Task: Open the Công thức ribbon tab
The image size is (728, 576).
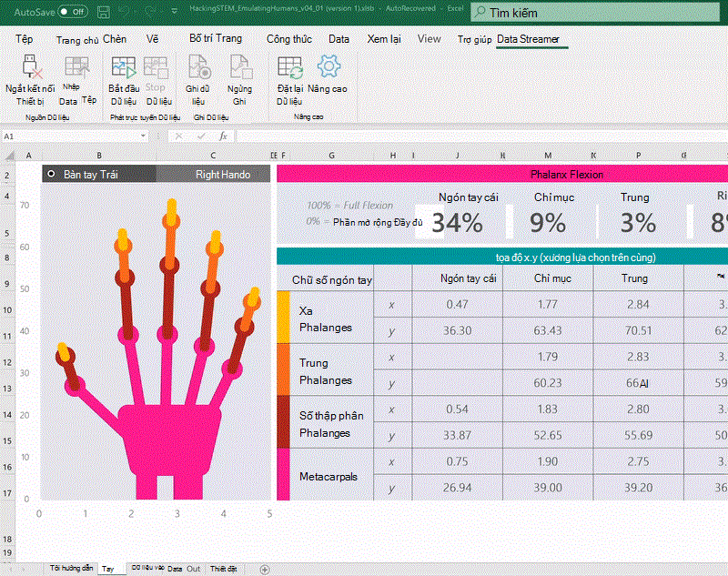Action: (288, 39)
